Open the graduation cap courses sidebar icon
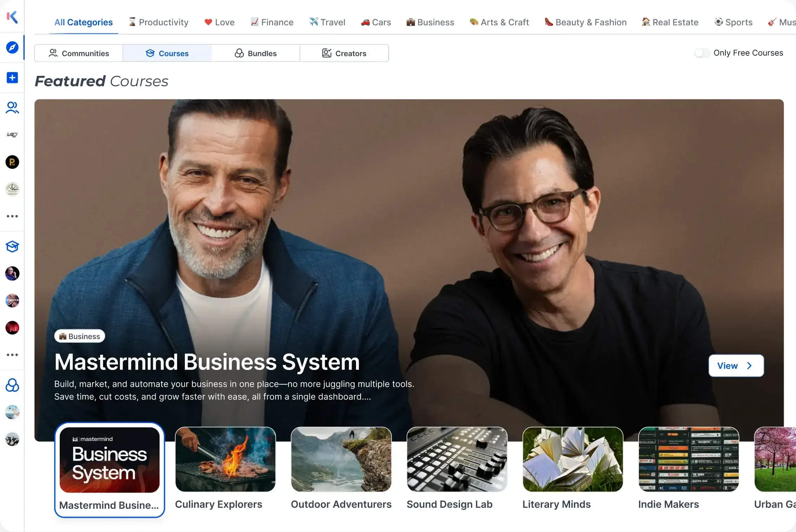 click(12, 247)
